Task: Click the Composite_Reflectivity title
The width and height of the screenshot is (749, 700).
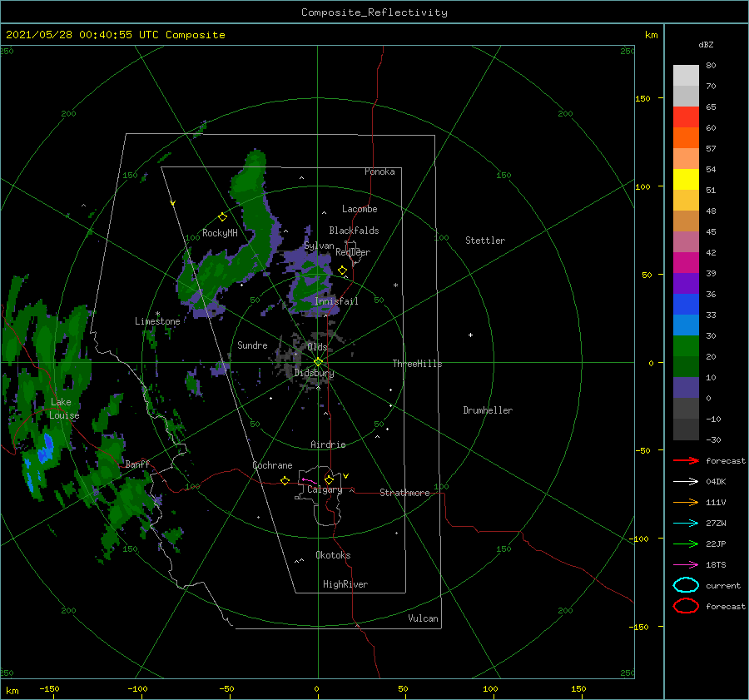Action: tap(374, 12)
